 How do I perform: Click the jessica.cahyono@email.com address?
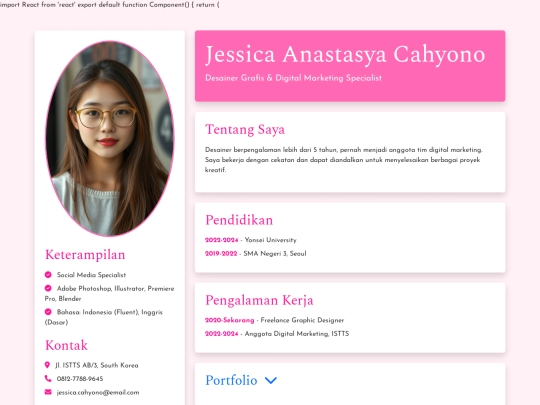tap(98, 392)
